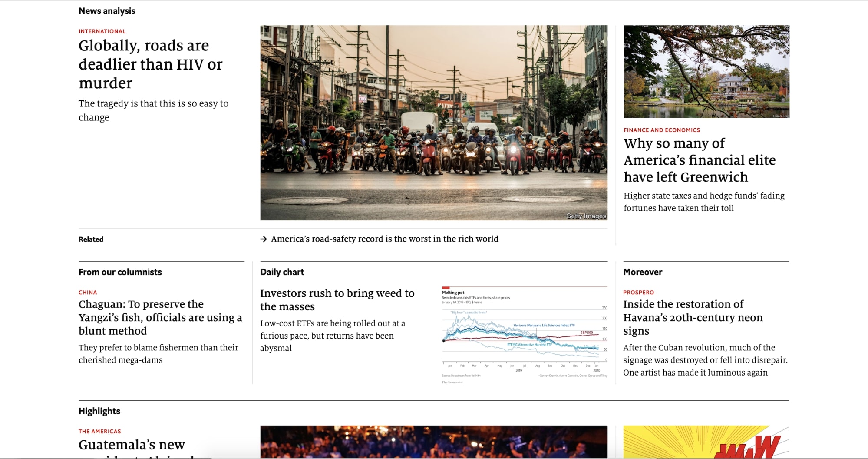
Task: Click the arrow icon beside the related article
Action: pos(264,239)
